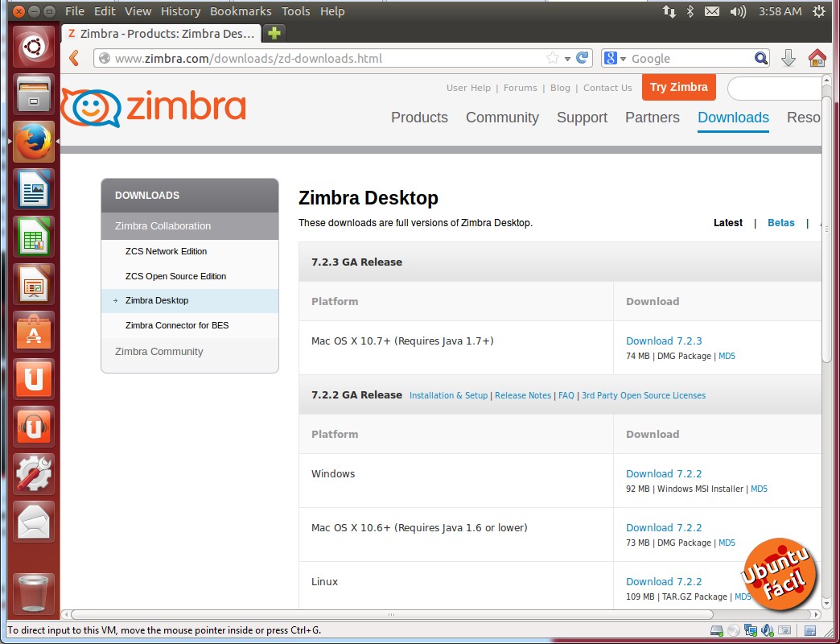840x644 pixels.
Task: Click Download 7.2.2 for Windows
Action: [x=664, y=473]
